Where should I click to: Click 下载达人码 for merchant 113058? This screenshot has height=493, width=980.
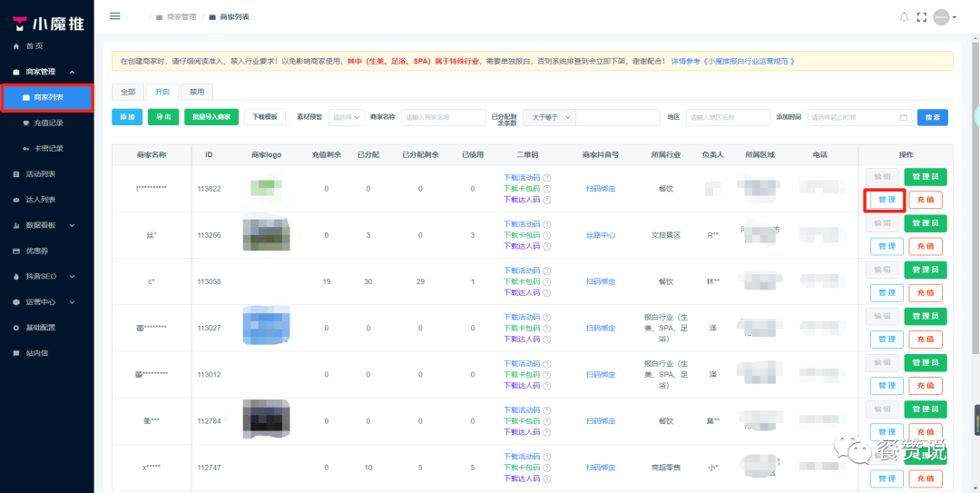pyautogui.click(x=522, y=292)
